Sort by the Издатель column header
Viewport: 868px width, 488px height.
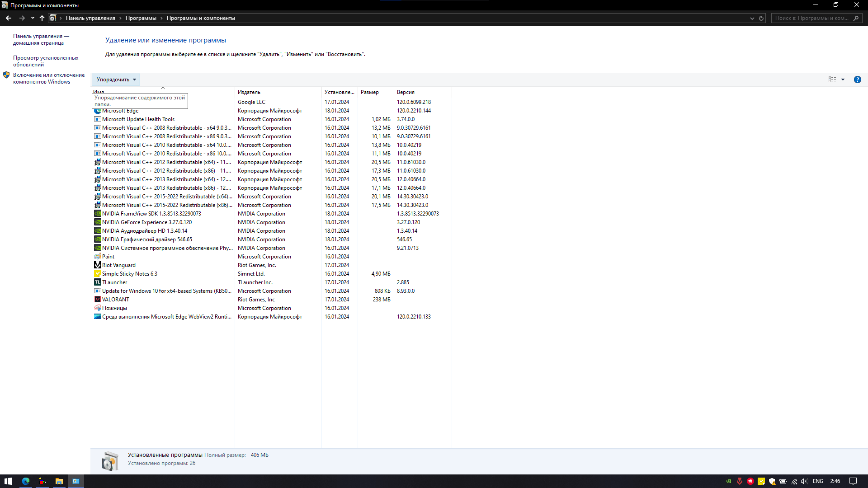pyautogui.click(x=278, y=92)
